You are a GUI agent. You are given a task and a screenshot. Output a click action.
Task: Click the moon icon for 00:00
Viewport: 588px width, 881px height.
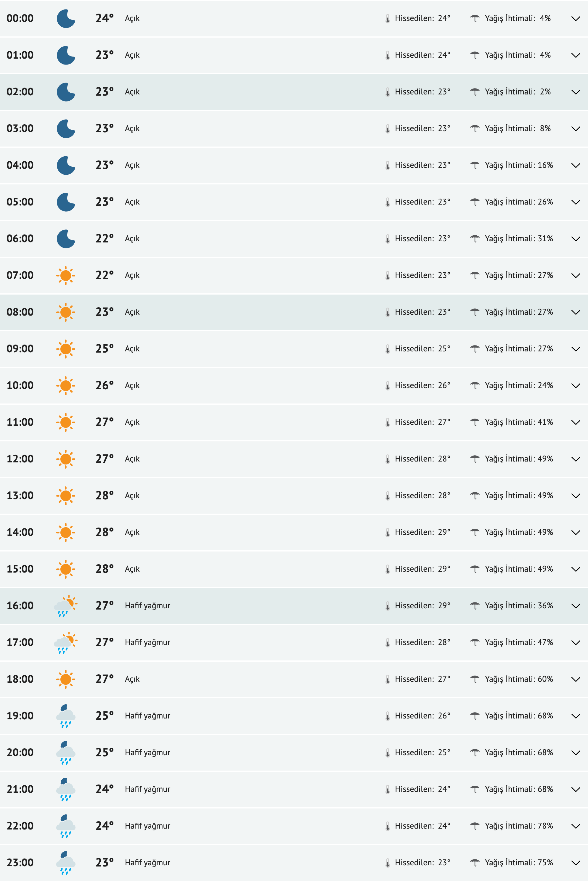tap(66, 19)
